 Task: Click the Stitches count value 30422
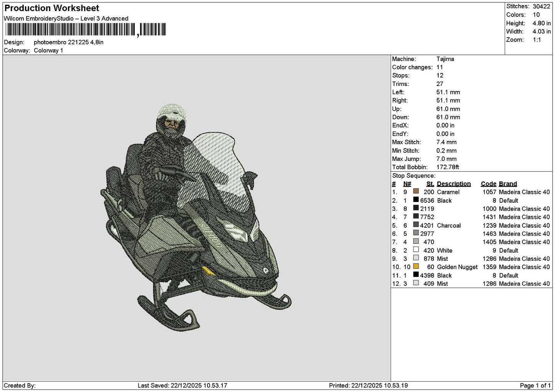click(541, 6)
